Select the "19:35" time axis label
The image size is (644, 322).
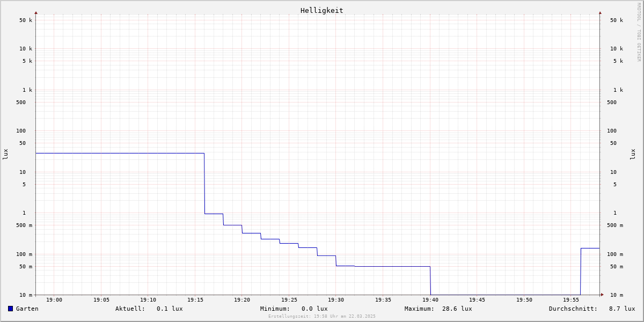tap(383, 300)
